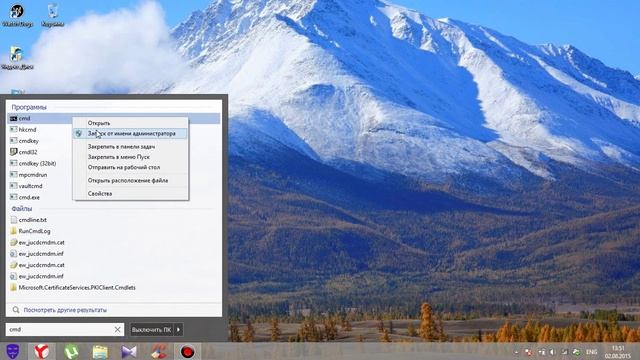The width and height of the screenshot is (640, 360).
Task: Open 'Свойства' from context menu
Action: coord(131,193)
